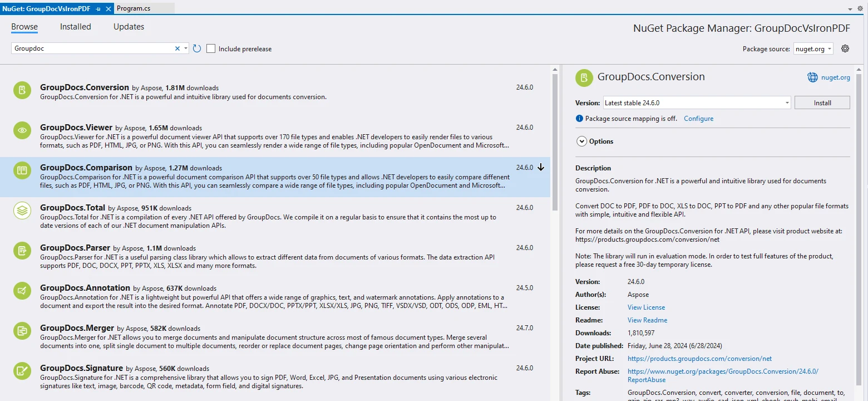Click the GroupDocs.Parser package icon
The image size is (868, 401).
point(22,251)
